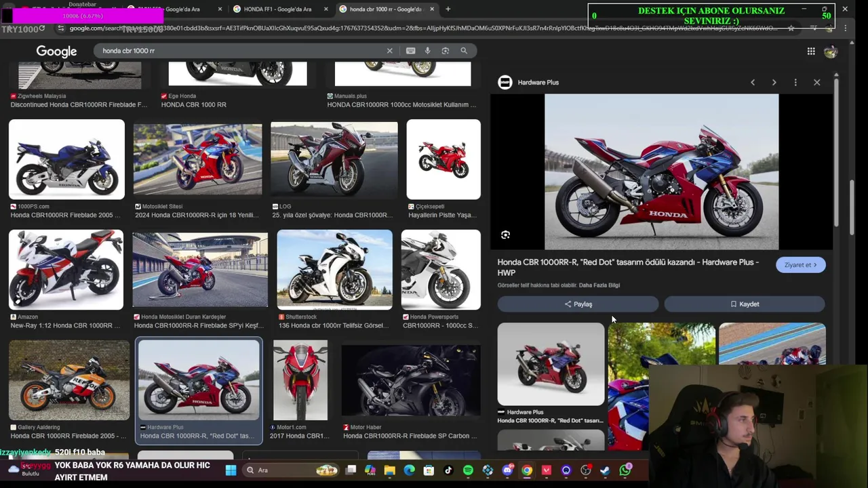Open LOG 25. yıla özel image
The width and height of the screenshot is (868, 488).
click(x=334, y=159)
